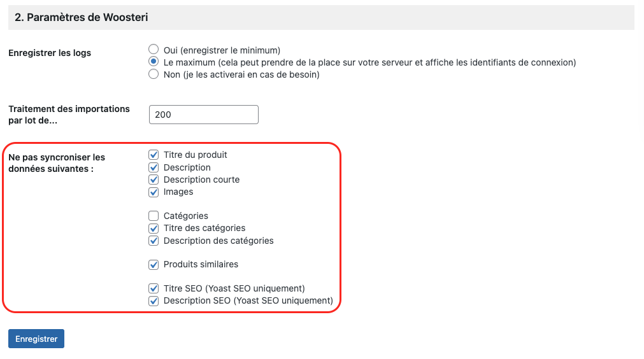Uncheck the 'Titre des catégories' checkbox
Image resolution: width=644 pixels, height=359 pixels.
click(154, 228)
